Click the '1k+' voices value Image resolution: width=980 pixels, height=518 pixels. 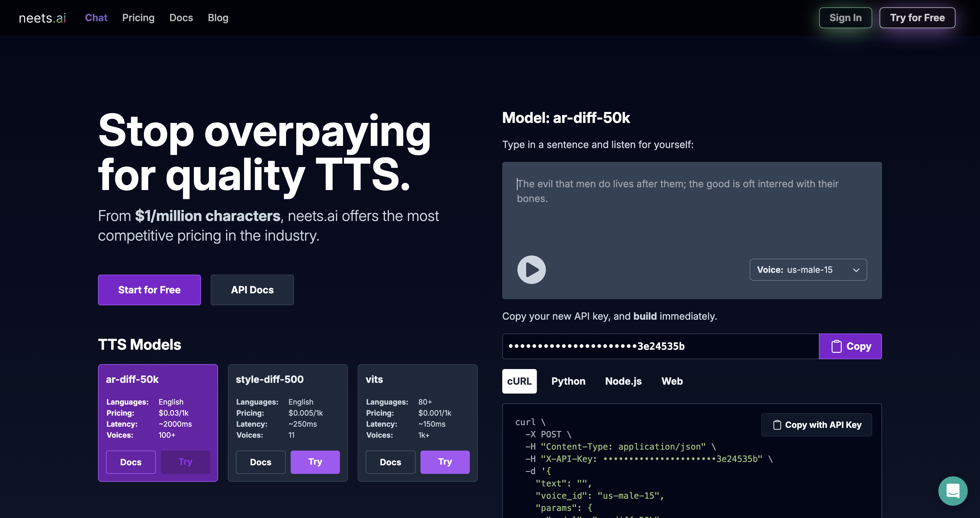pos(424,435)
